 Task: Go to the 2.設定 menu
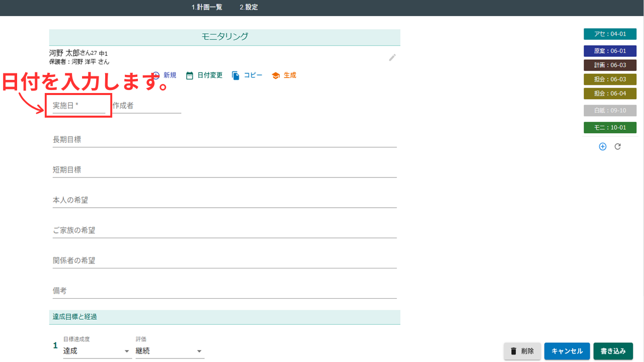[x=249, y=8]
